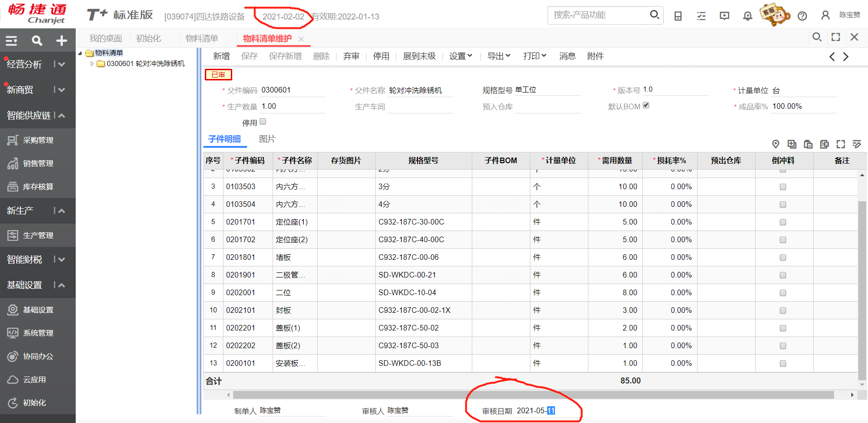The width and height of the screenshot is (868, 423).
Task: Open the message board icon in the top bar
Action: (x=724, y=16)
